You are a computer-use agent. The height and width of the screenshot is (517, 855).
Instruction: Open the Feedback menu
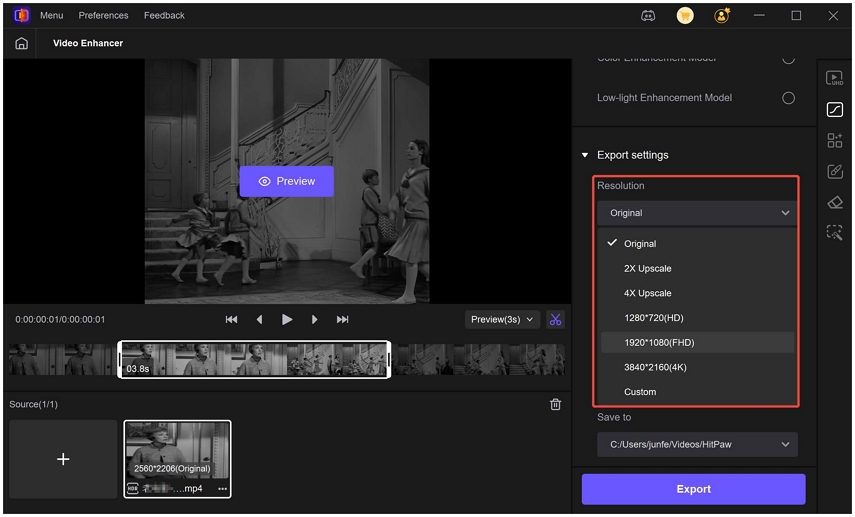[164, 15]
